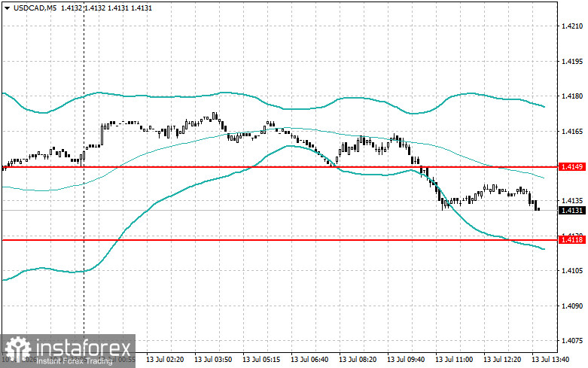Select the red 1.4118 price level label

[x=571, y=239]
